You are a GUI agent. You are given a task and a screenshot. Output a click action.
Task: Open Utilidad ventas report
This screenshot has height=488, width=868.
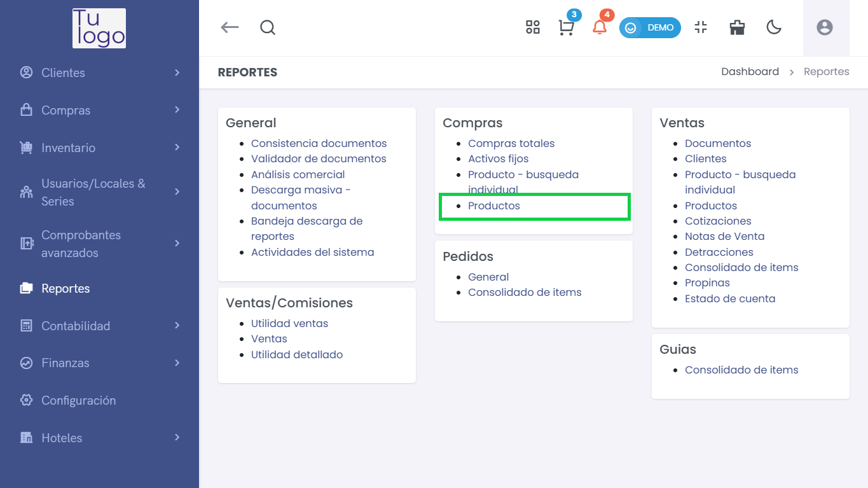click(289, 323)
